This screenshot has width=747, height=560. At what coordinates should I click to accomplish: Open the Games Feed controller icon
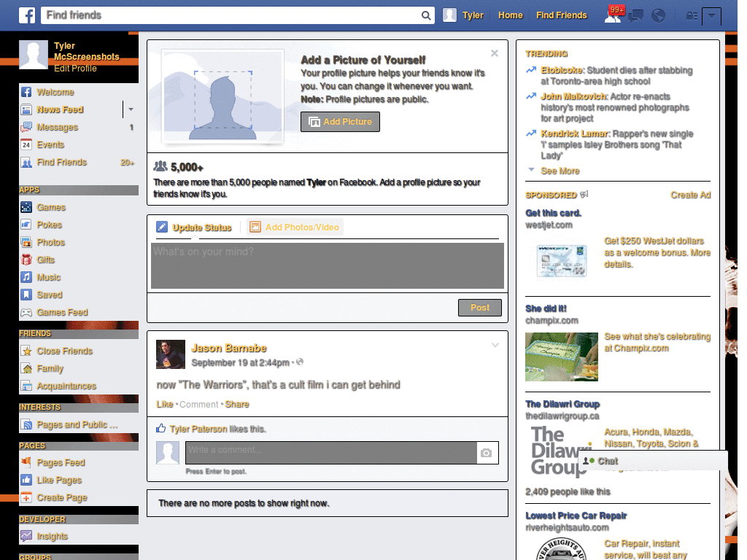tap(26, 312)
